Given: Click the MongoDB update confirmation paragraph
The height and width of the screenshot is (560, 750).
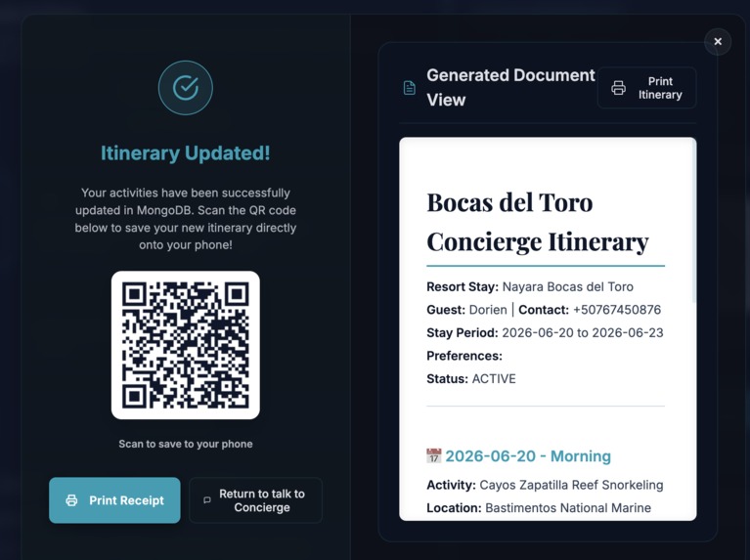Looking at the screenshot, I should [186, 219].
